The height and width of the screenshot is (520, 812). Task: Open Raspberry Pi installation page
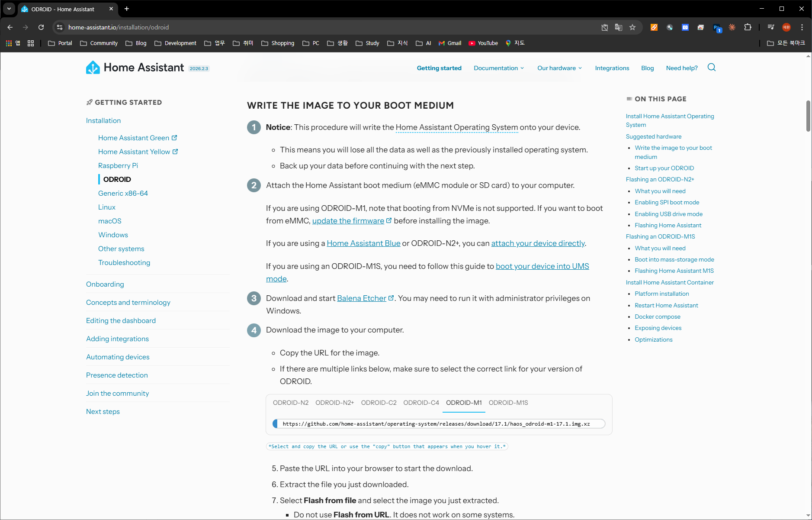click(118, 165)
